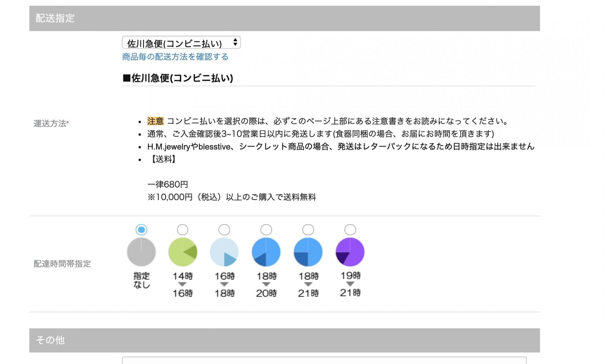
Task: Click the gray 指定なし pie chart icon
Action: [x=141, y=252]
